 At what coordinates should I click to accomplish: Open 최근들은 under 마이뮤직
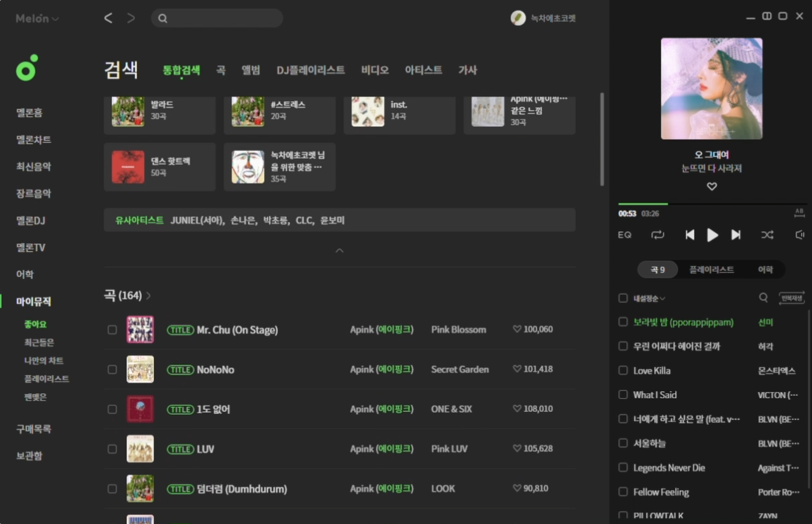39,342
